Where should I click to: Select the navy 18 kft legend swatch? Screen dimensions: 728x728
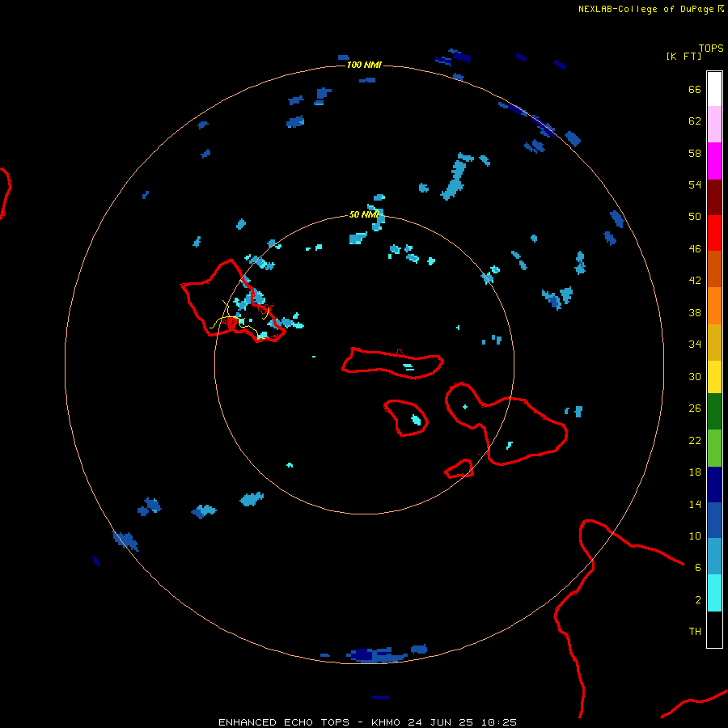tap(714, 485)
